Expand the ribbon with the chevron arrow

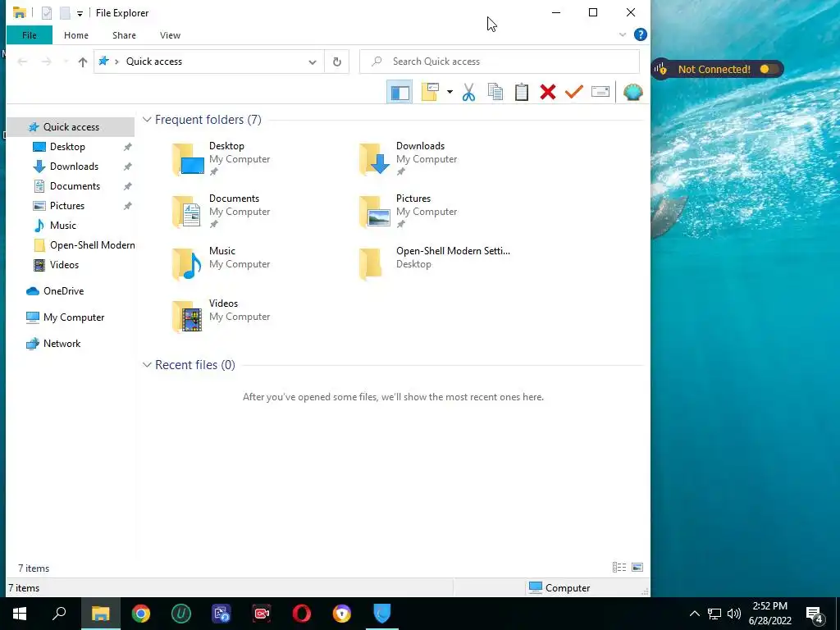(x=623, y=34)
